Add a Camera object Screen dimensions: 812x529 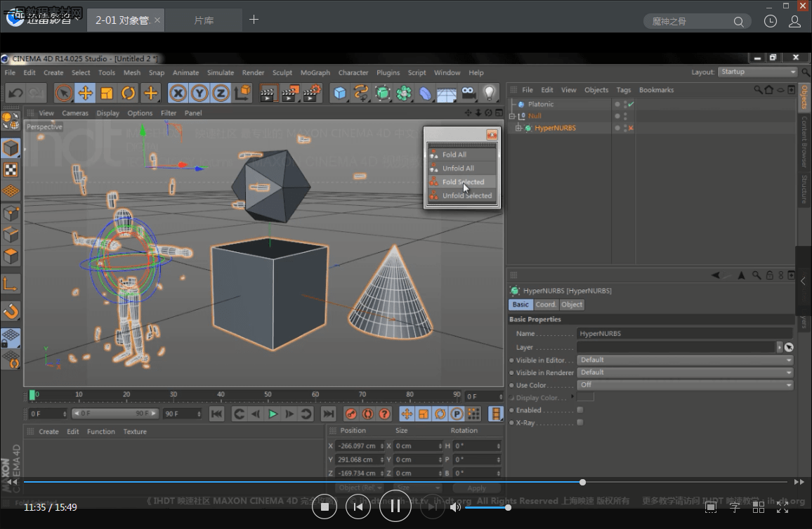coord(468,93)
